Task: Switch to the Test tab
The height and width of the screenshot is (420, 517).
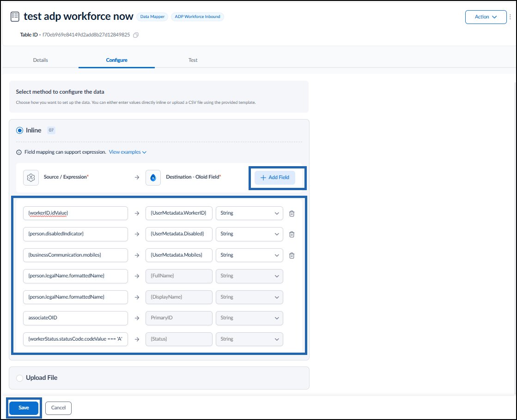Action: (x=193, y=60)
